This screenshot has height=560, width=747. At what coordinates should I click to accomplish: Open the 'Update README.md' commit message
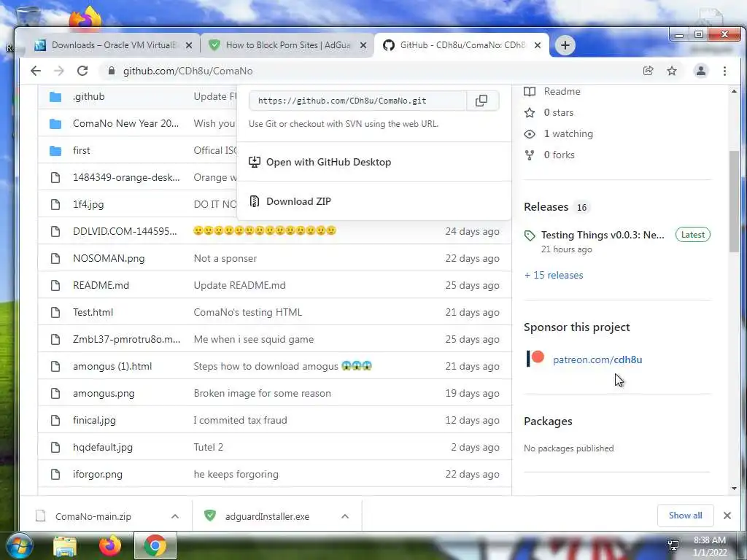[239, 285]
